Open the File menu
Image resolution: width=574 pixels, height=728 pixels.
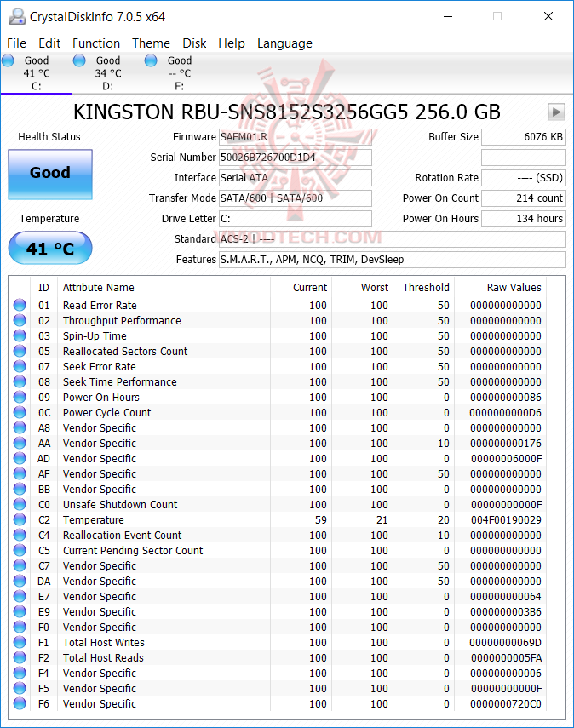pos(16,43)
